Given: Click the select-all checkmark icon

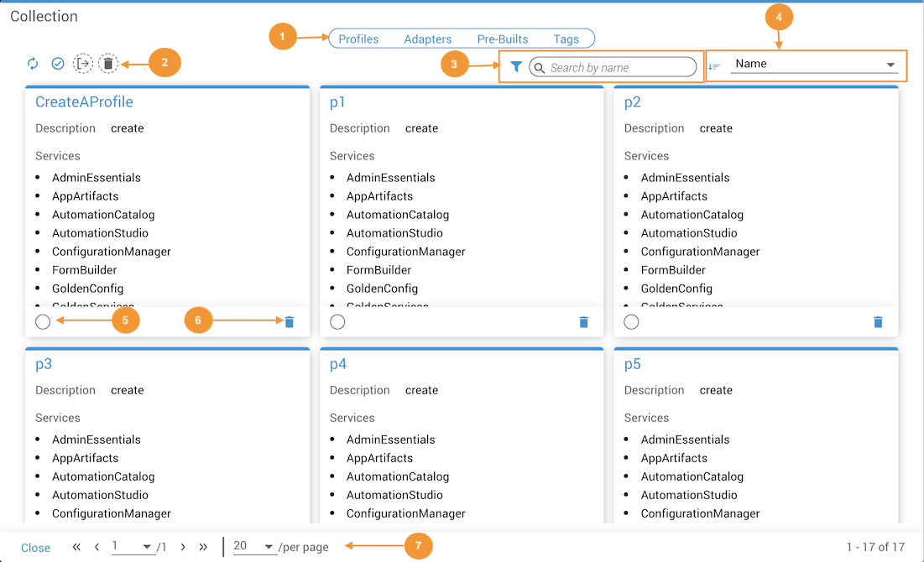Looking at the screenshot, I should (58, 64).
